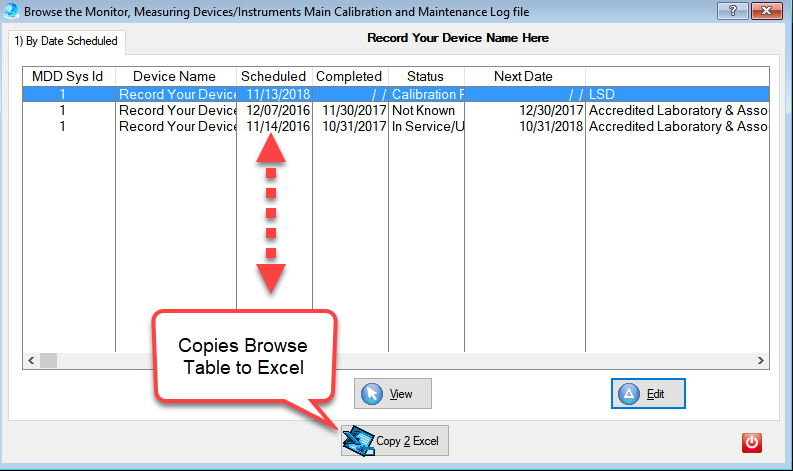Image resolution: width=793 pixels, height=471 pixels.
Task: Click device name in 12/07/2016 row
Action: (x=177, y=110)
